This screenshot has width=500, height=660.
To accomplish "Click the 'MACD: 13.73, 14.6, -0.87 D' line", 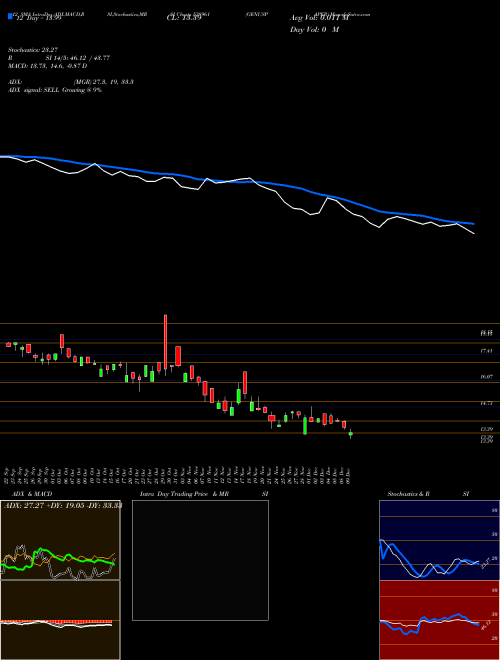I will pos(48,66).
